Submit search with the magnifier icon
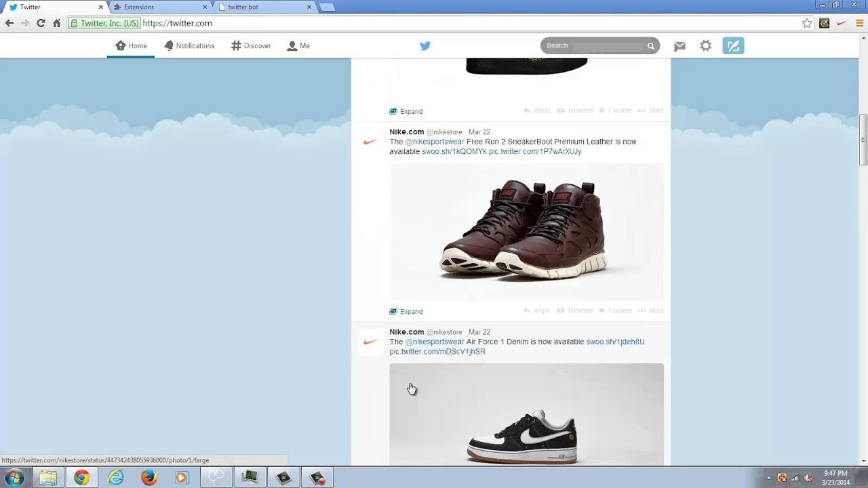Screen dimensions: 868x488 click(x=651, y=46)
